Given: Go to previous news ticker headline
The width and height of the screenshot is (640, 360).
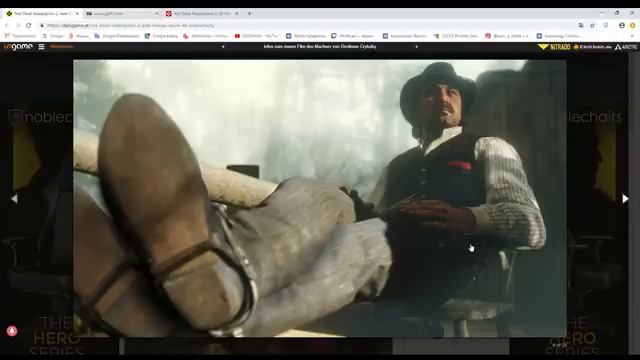Looking at the screenshot, I should pos(223,47).
